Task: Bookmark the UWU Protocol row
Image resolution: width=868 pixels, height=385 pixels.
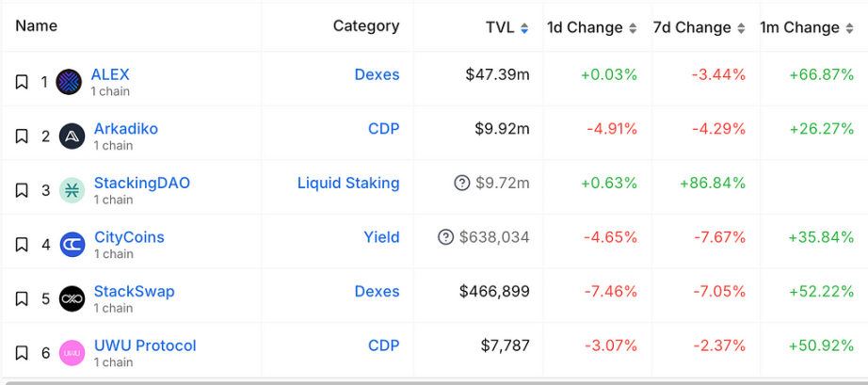Action: click(x=22, y=353)
